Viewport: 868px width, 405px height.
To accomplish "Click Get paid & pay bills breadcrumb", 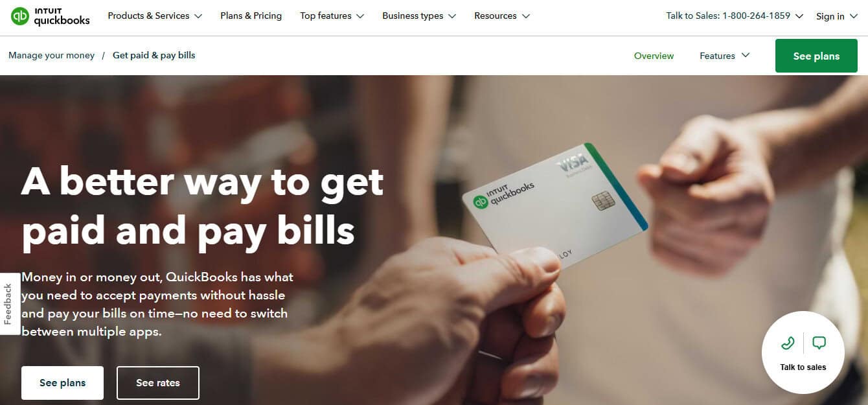I will 154,56.
